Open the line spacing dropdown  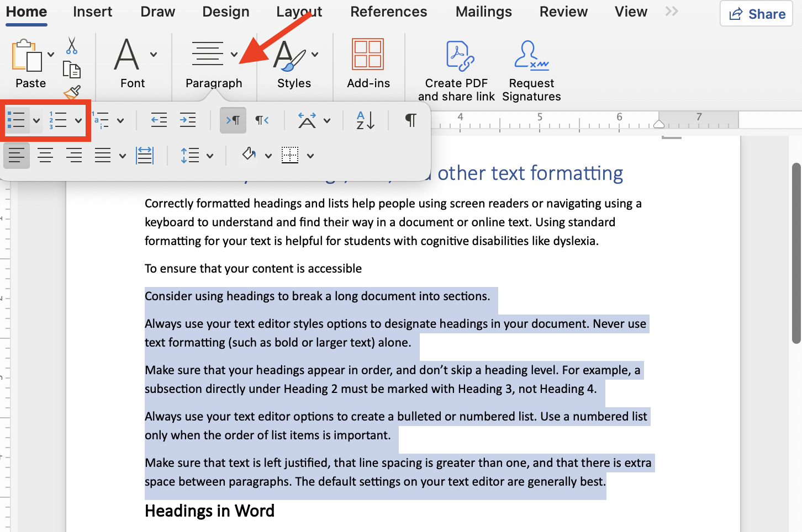tap(208, 155)
